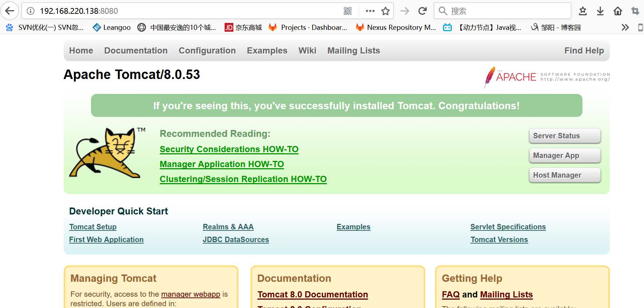
Task: Open Security Considerations HOW-TO link
Action: 229,149
